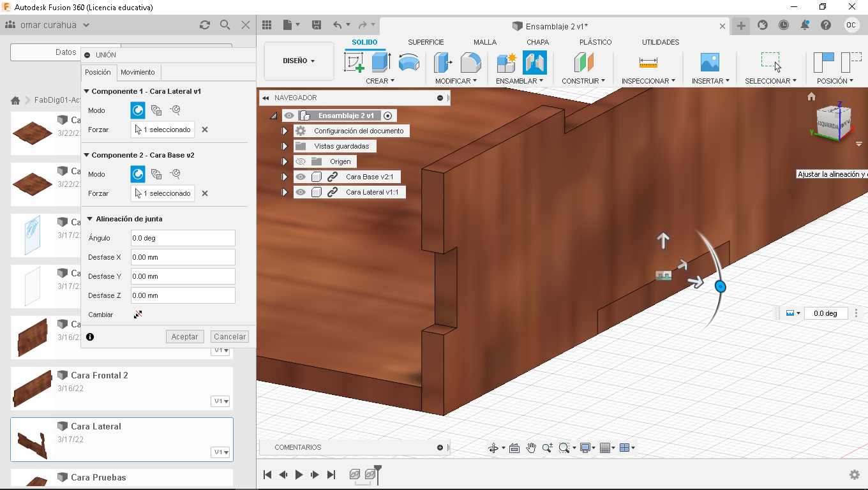868x490 pixels.
Task: Open the DISEÑO workspace dropdown
Action: (x=299, y=61)
